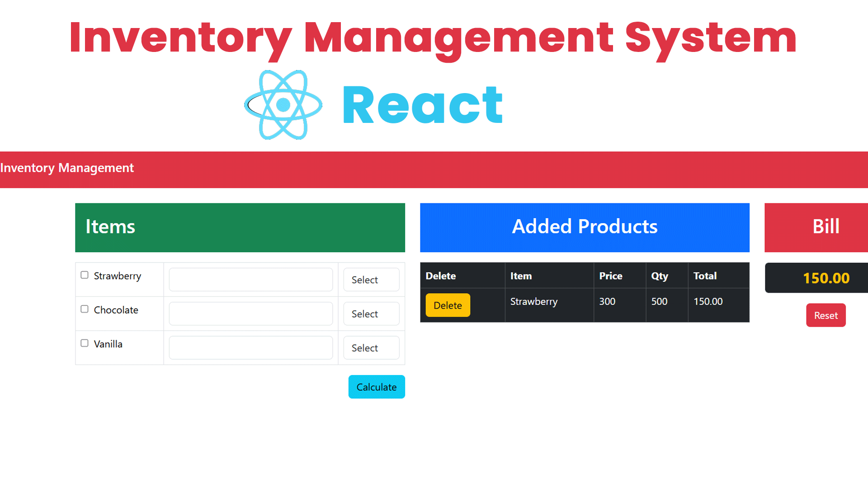Image resolution: width=868 pixels, height=488 pixels.
Task: Click the quantity input field beside Strawberry
Action: [250, 279]
